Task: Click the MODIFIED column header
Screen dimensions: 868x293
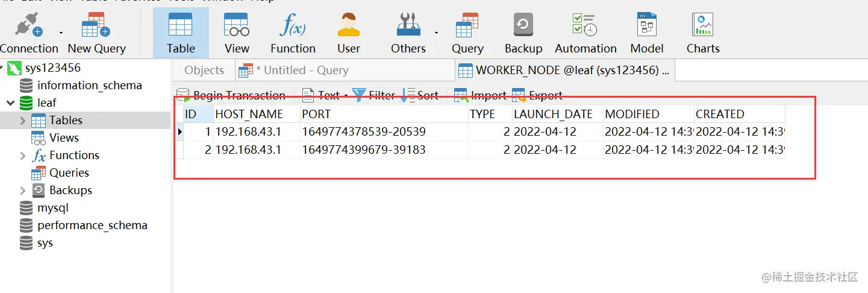Action: click(x=649, y=114)
